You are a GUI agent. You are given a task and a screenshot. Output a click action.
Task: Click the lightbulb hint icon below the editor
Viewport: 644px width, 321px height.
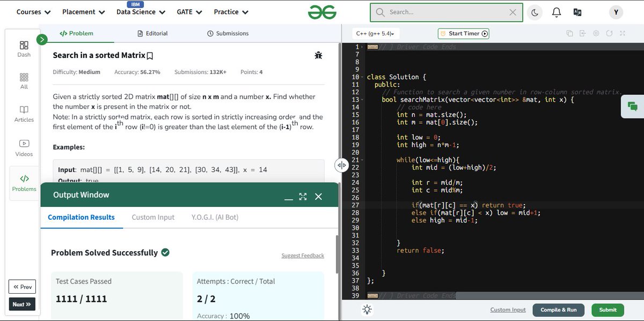pyautogui.click(x=367, y=309)
